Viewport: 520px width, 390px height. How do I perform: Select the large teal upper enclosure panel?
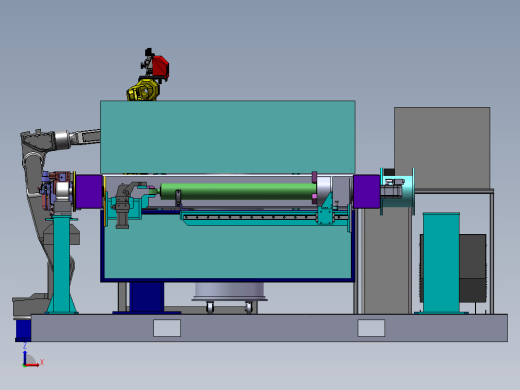coord(228,137)
